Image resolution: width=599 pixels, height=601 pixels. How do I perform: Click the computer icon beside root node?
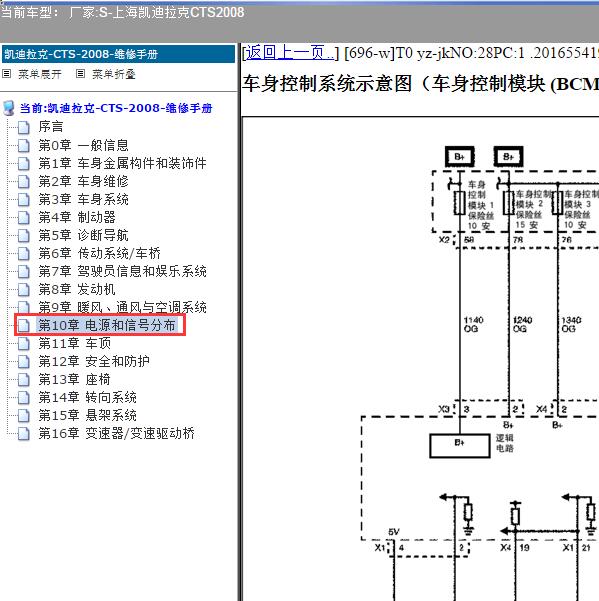[8, 108]
